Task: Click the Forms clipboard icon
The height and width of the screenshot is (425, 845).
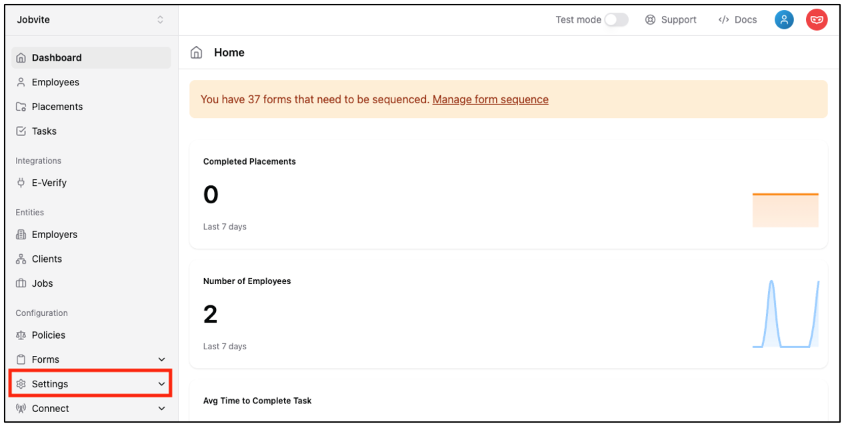Action: pyautogui.click(x=21, y=359)
